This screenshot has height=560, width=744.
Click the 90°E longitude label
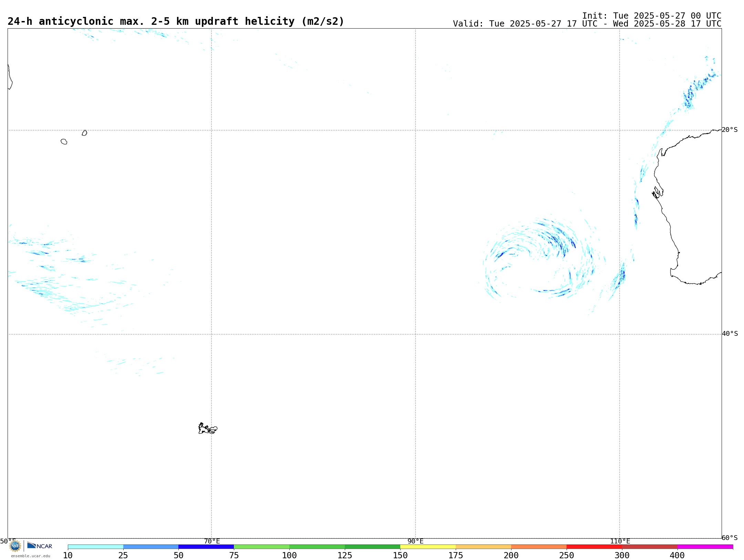pyautogui.click(x=416, y=541)
